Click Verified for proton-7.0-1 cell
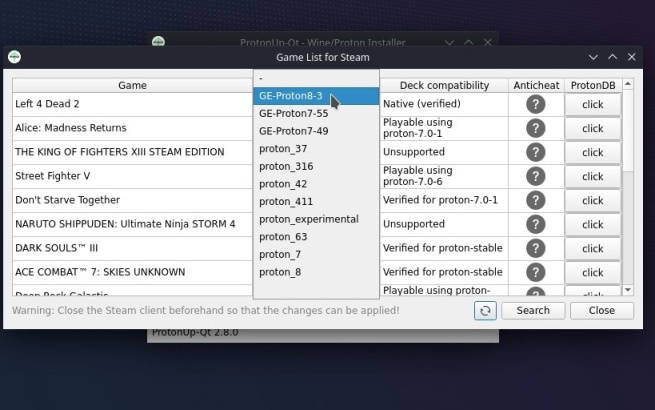Image resolution: width=655 pixels, height=410 pixels. point(444,200)
